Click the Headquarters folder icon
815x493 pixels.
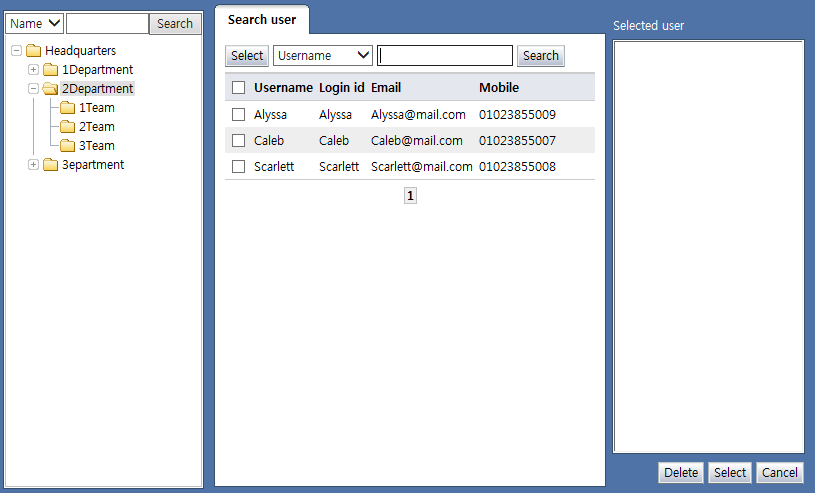(x=33, y=51)
